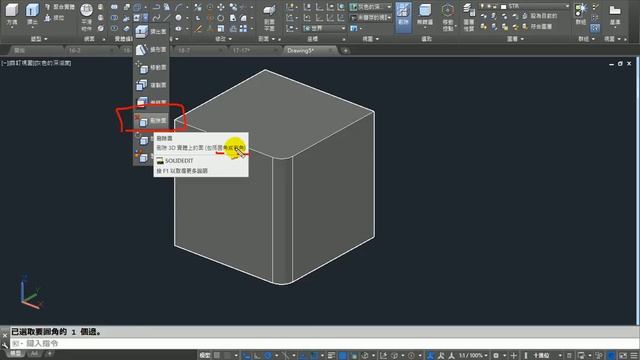
Task: Switch to the A4 layout tab
Action: (x=35, y=353)
